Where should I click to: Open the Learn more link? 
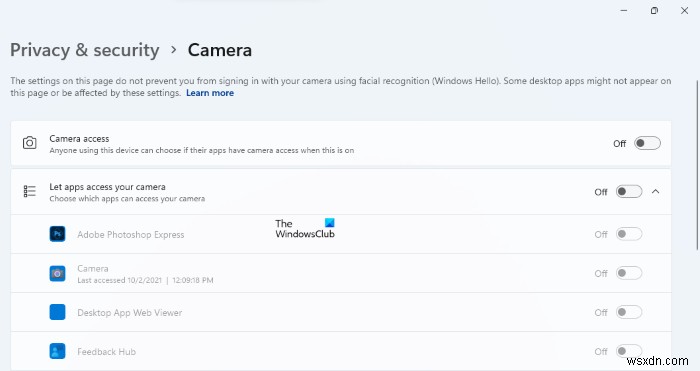[x=210, y=93]
